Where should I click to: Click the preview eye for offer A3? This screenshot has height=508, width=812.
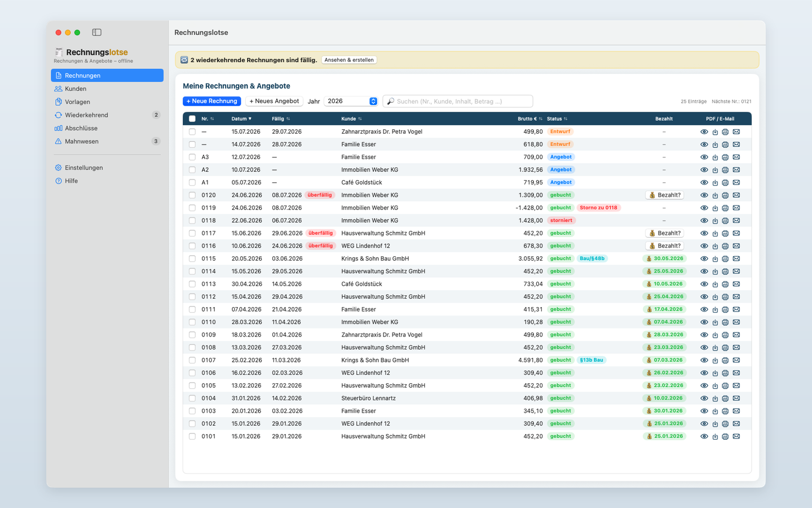pos(704,157)
